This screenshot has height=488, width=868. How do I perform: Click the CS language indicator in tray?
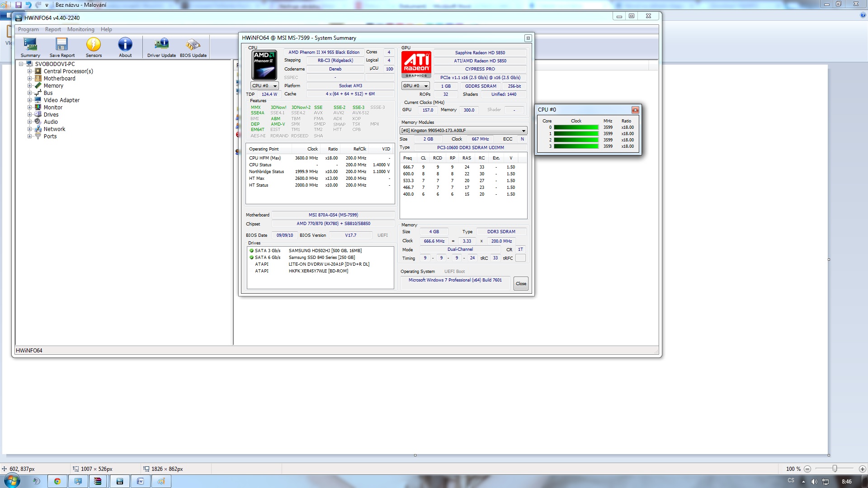tap(791, 481)
